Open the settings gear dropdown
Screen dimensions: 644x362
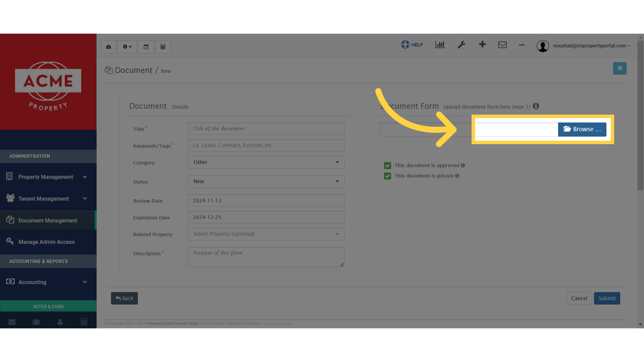coord(127,47)
